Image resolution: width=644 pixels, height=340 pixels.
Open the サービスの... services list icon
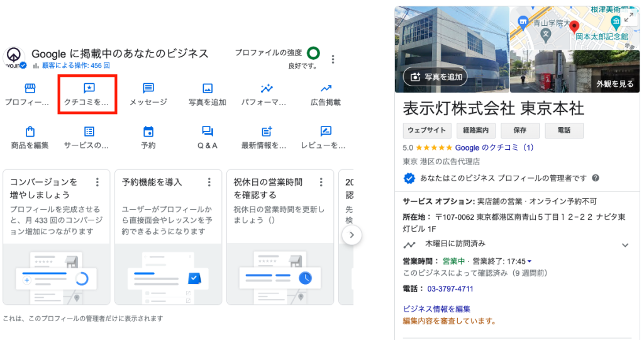pyautogui.click(x=89, y=131)
